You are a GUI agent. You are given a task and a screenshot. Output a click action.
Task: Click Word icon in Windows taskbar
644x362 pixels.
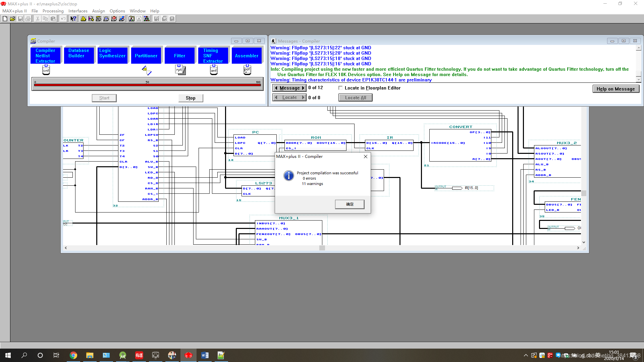(x=205, y=355)
